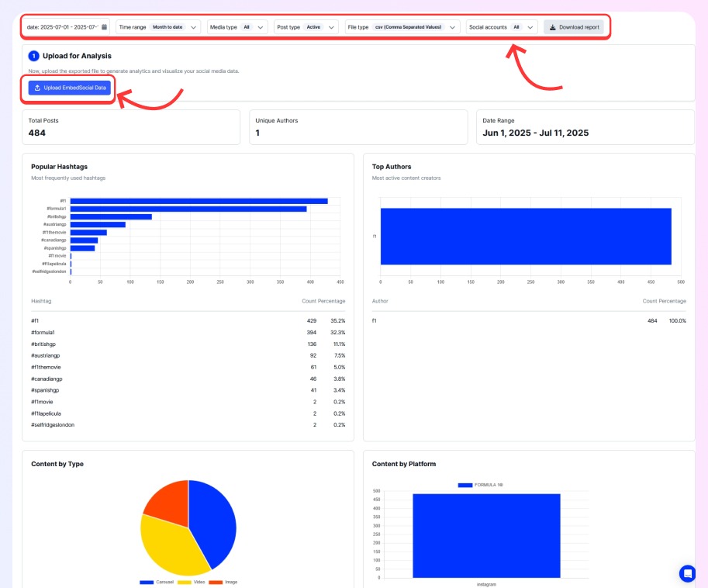The width and height of the screenshot is (708, 588).
Task: Click the date range input field
Action: [x=66, y=27]
